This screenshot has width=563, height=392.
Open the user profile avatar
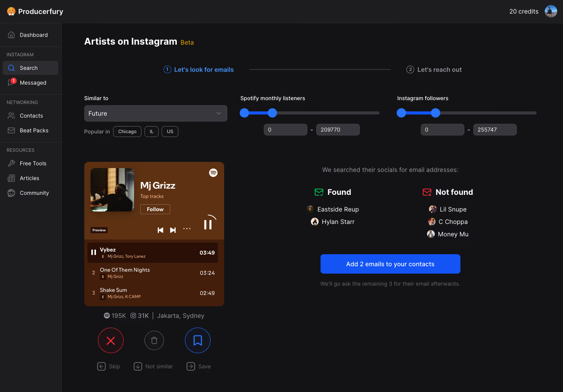tap(551, 12)
